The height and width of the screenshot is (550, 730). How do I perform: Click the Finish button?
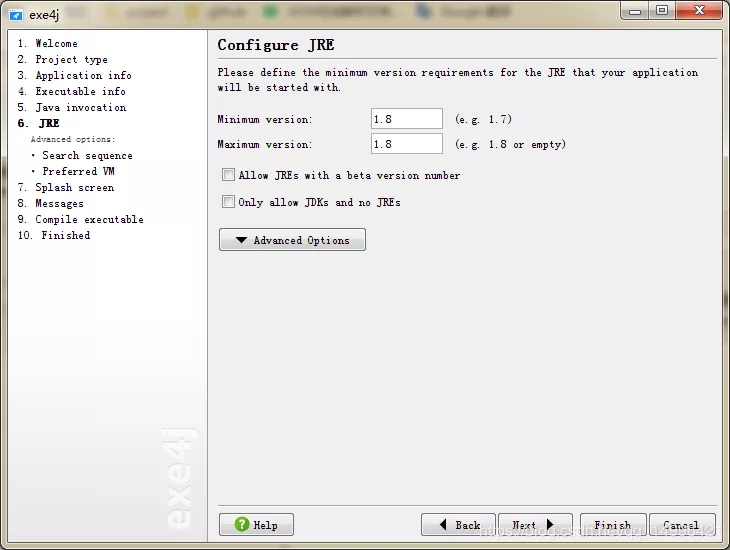(613, 525)
